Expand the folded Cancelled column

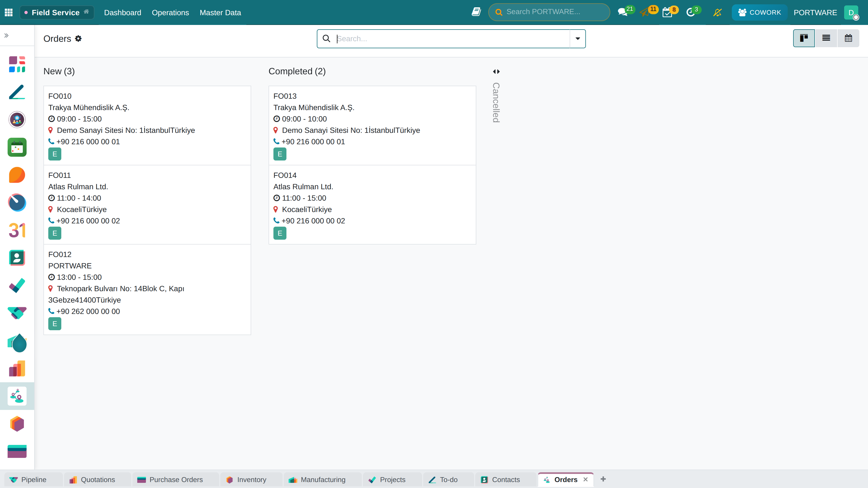496,71
